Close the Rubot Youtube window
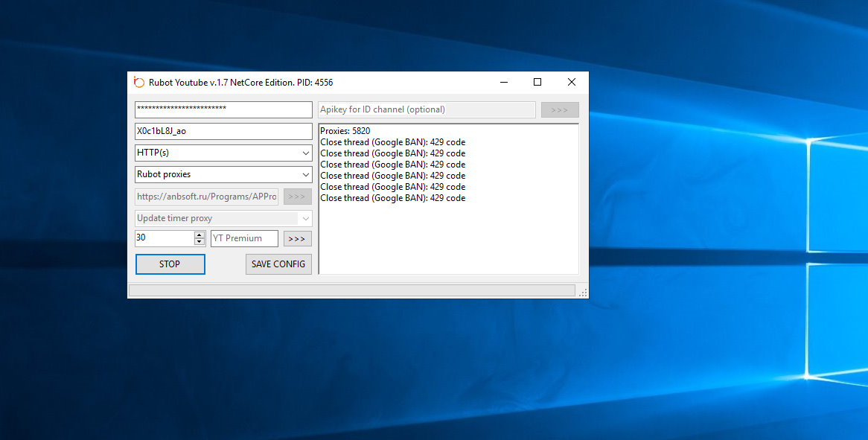Viewport: 868px width, 440px height. pos(571,82)
